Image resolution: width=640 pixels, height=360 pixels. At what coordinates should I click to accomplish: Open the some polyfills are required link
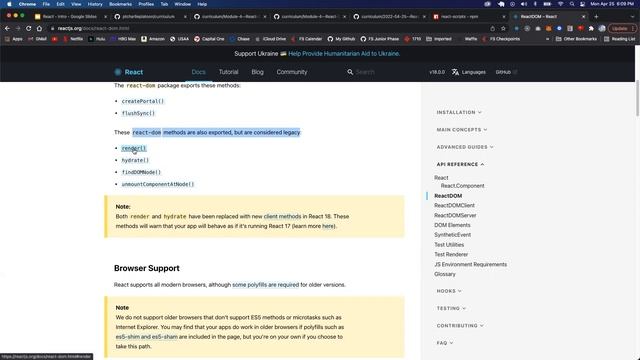[266, 285]
